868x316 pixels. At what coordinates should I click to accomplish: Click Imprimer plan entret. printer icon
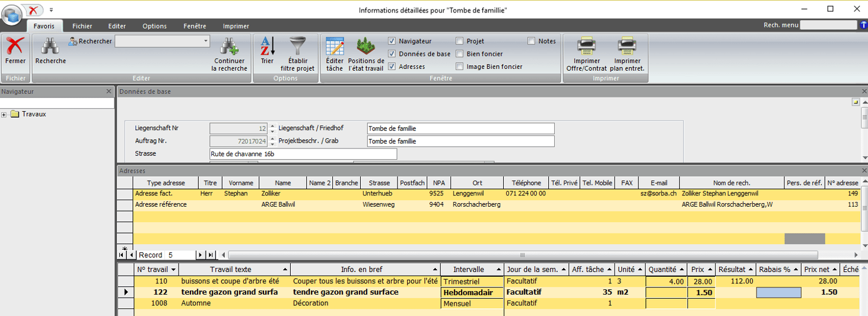[x=627, y=46]
